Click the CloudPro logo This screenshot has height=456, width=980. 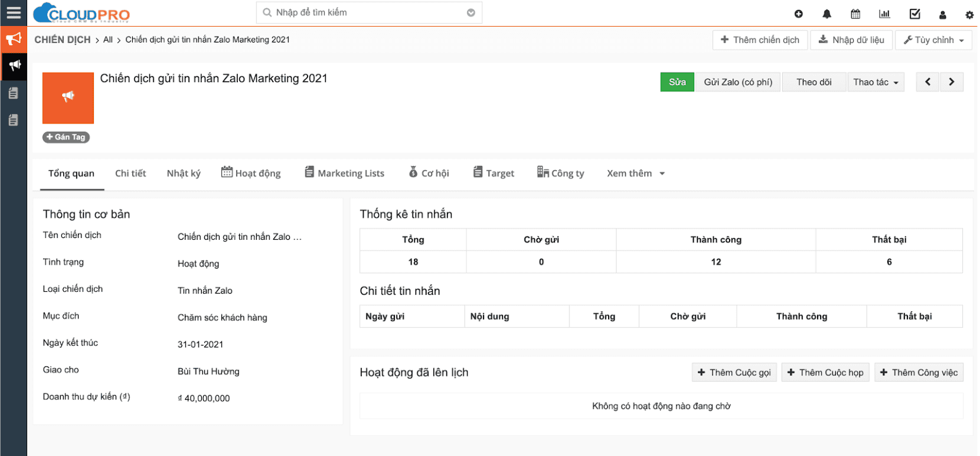pyautogui.click(x=81, y=13)
